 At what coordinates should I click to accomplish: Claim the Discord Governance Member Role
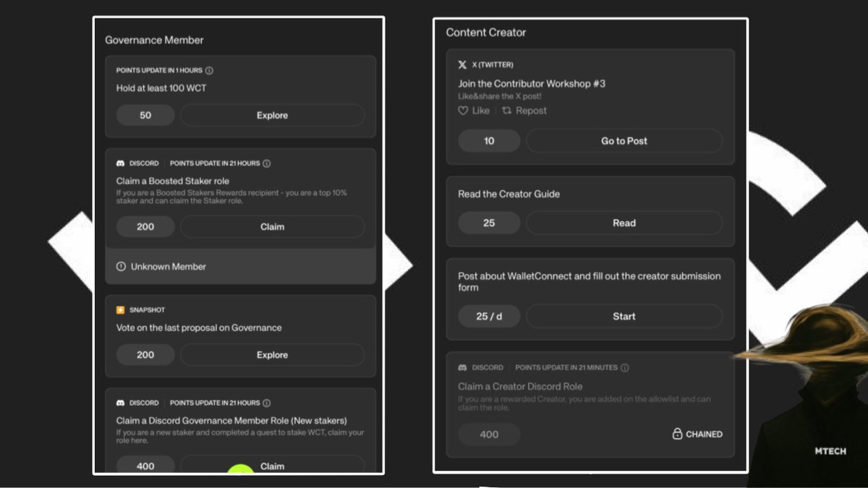tap(272, 466)
